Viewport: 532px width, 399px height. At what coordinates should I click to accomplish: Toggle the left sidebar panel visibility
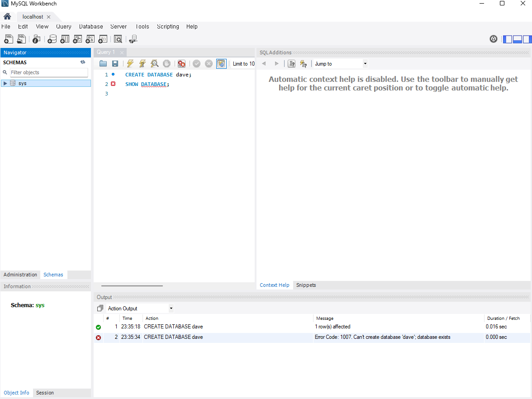[x=508, y=39]
